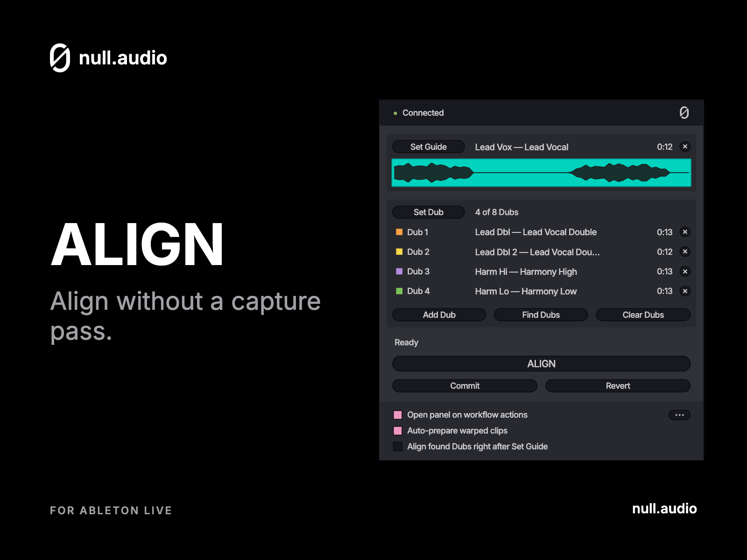Viewport: 747px width, 560px height.
Task: Open the three-dots more options menu
Action: click(679, 415)
